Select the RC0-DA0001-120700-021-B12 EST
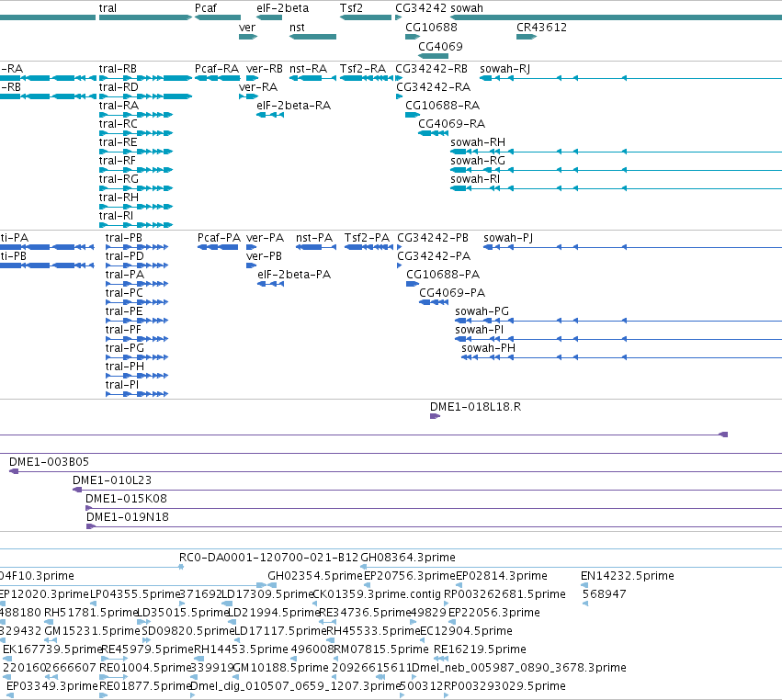The width and height of the screenshot is (782, 700). (181, 567)
